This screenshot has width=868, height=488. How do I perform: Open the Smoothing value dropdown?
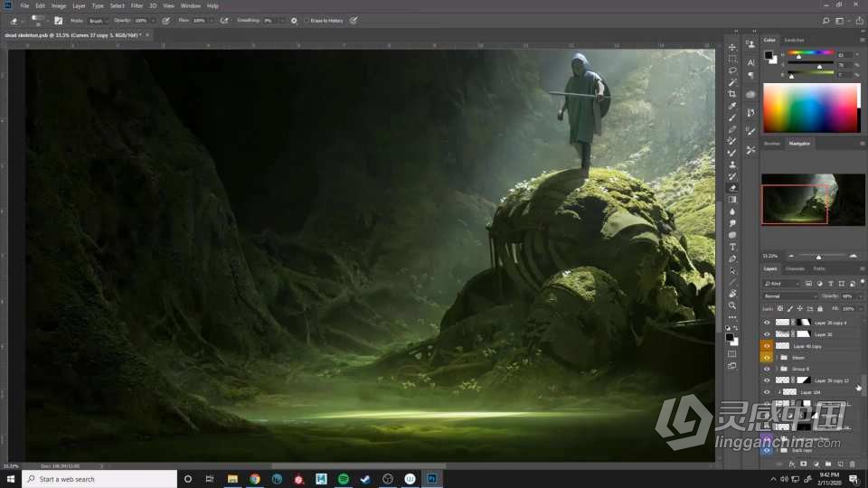[x=282, y=21]
